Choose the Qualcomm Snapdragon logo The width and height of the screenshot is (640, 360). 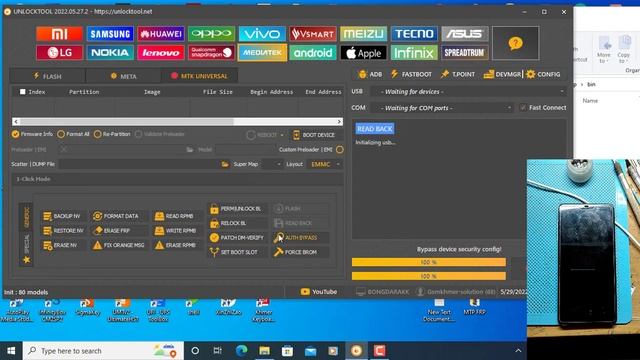pos(211,53)
